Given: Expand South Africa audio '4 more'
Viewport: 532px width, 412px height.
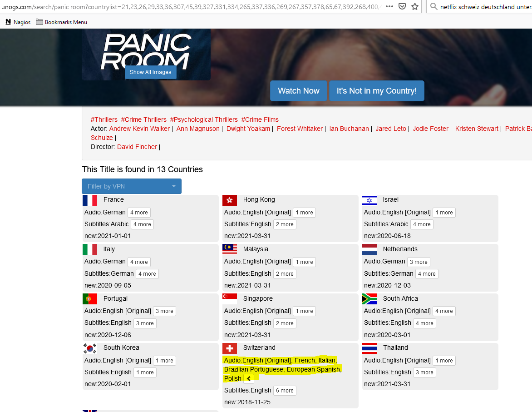Looking at the screenshot, I should click(444, 311).
